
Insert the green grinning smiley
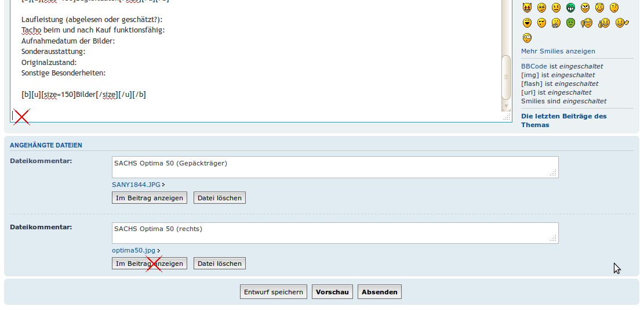coord(570,8)
